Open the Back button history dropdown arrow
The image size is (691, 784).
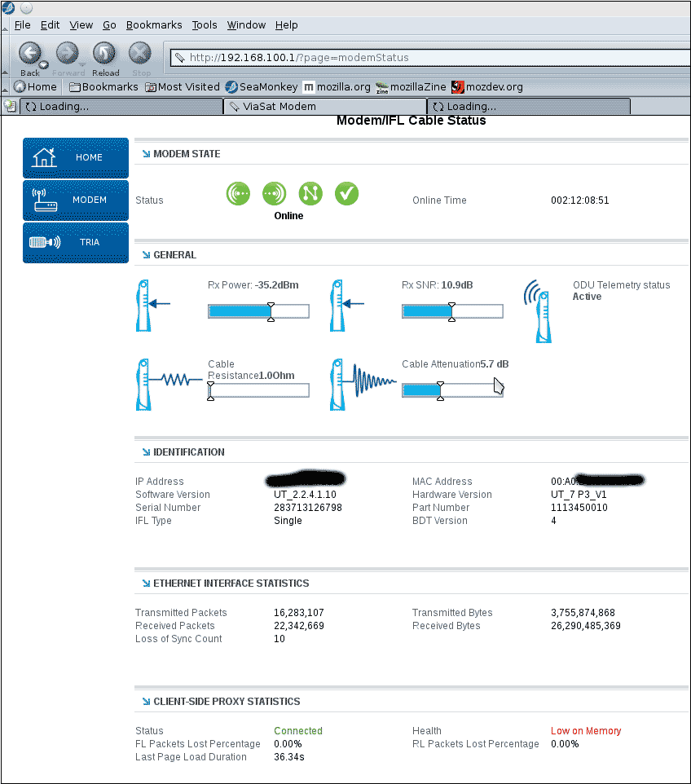tap(43, 64)
